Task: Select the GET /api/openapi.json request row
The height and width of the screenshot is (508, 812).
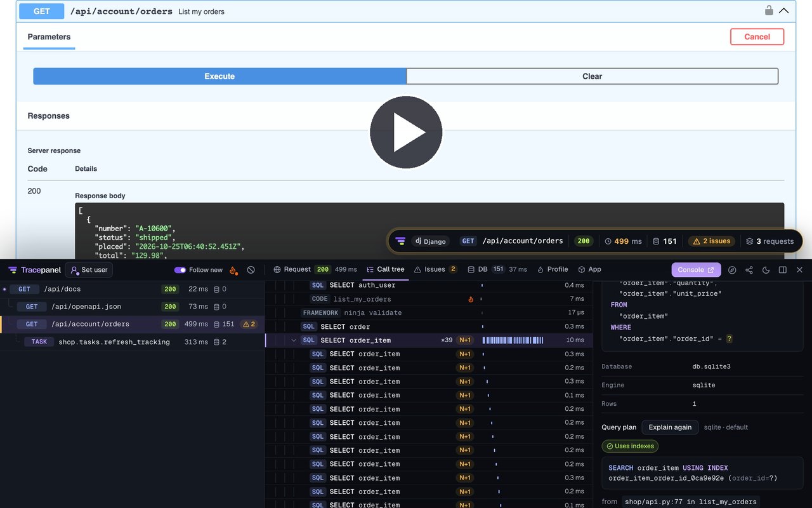Action: (x=132, y=307)
